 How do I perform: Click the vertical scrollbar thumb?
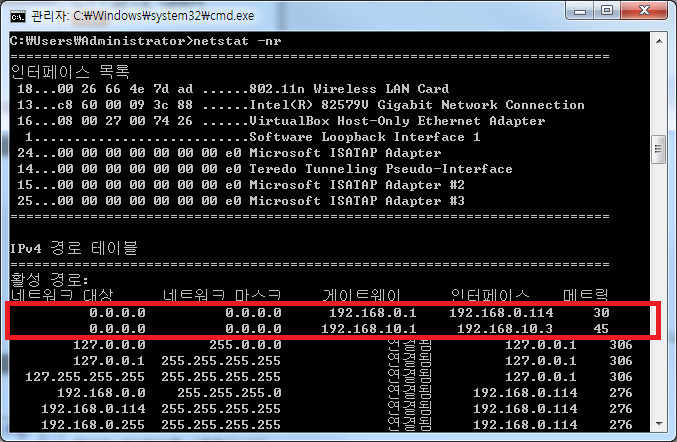[658, 149]
